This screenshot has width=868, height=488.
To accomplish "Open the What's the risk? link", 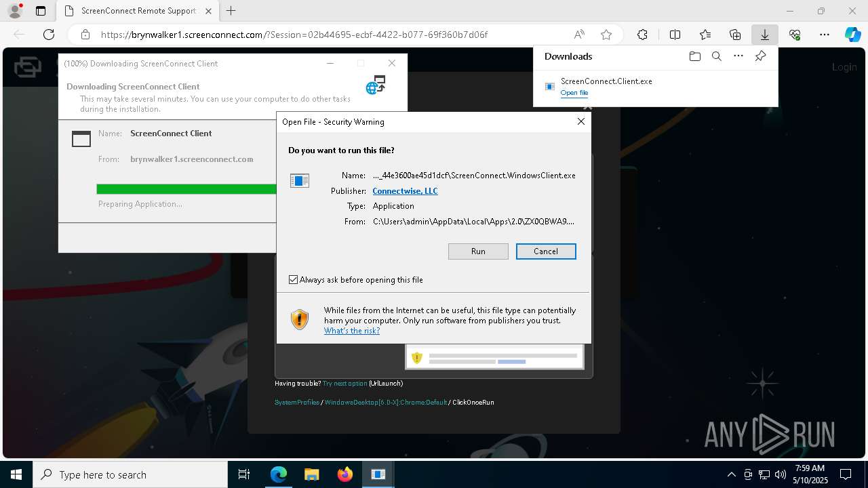I will point(352,331).
